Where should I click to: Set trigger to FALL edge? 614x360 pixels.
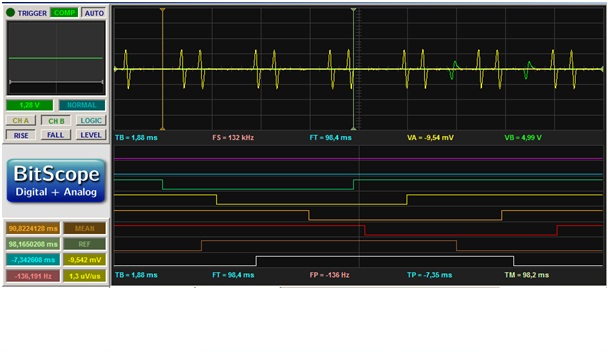point(56,135)
